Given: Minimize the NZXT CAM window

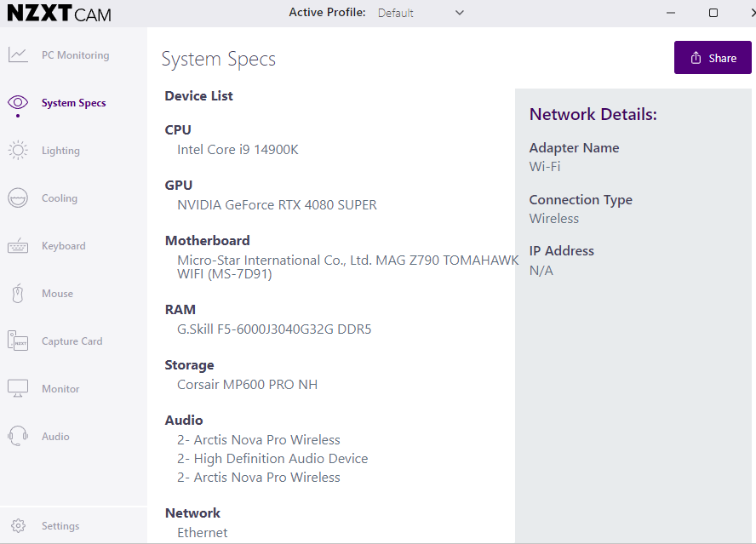Looking at the screenshot, I should tap(671, 13).
